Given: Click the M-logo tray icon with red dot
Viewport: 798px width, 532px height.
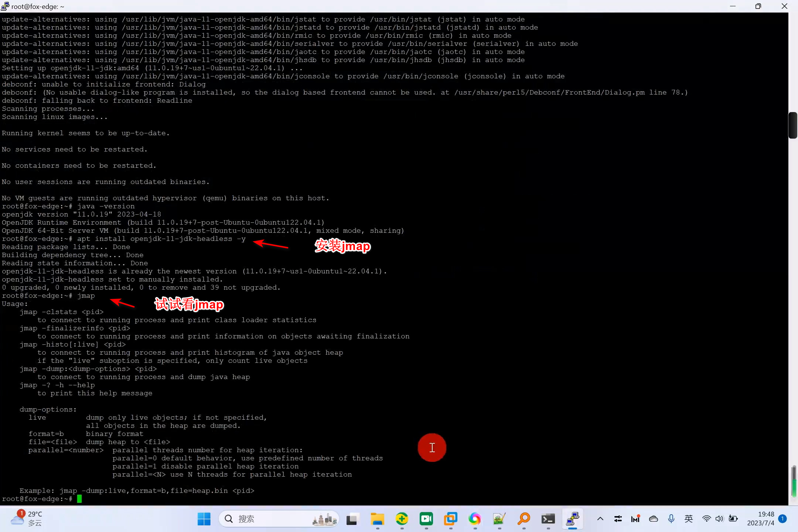Looking at the screenshot, I should [635, 519].
